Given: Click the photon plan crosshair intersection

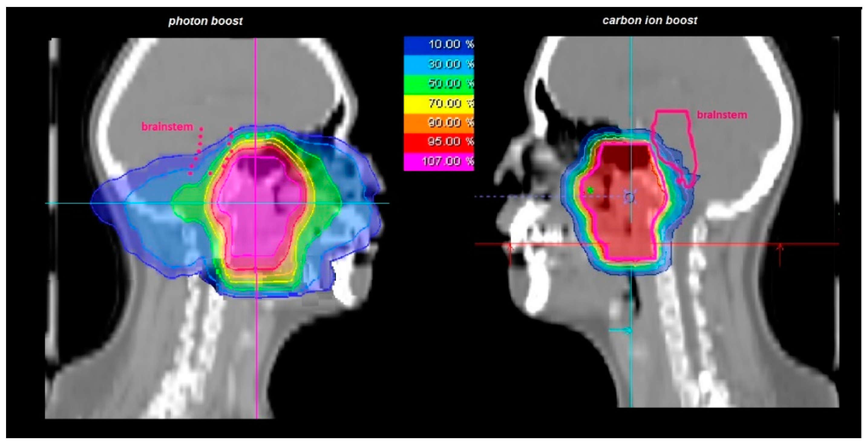Looking at the screenshot, I should click(256, 203).
